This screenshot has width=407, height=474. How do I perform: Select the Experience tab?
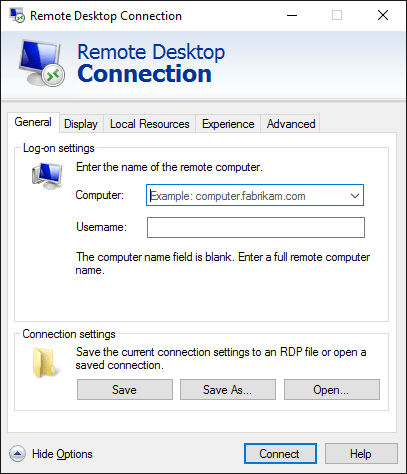228,124
